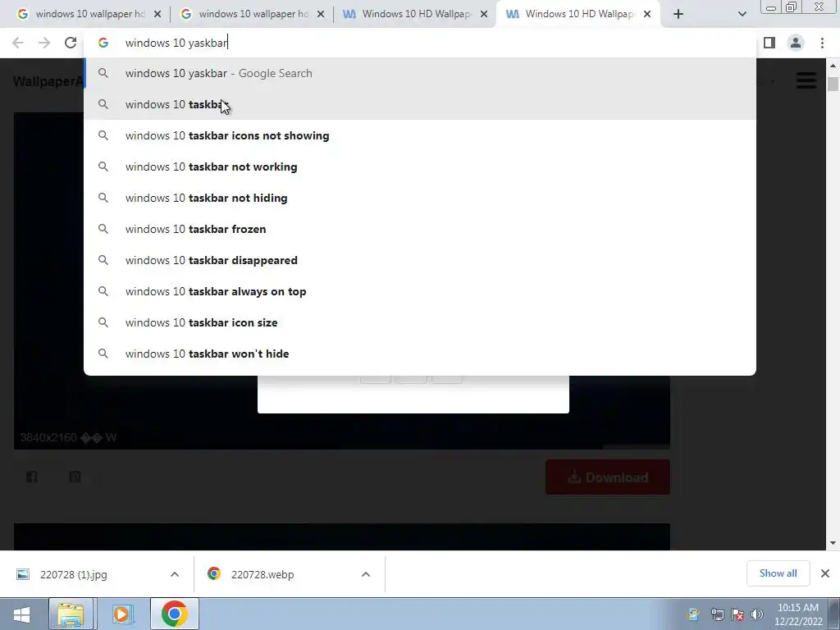Image resolution: width=840 pixels, height=630 pixels.
Task: Click Chrome icon in the taskbar
Action: [x=175, y=614]
